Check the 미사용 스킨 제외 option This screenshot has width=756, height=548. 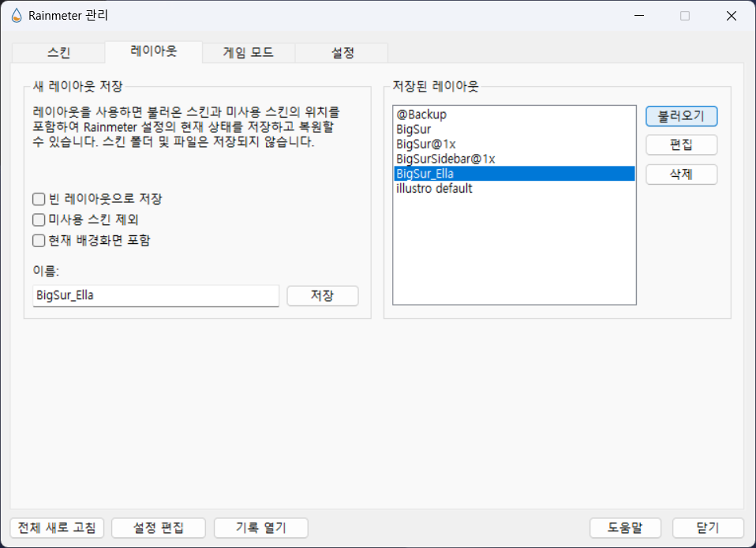coord(39,220)
